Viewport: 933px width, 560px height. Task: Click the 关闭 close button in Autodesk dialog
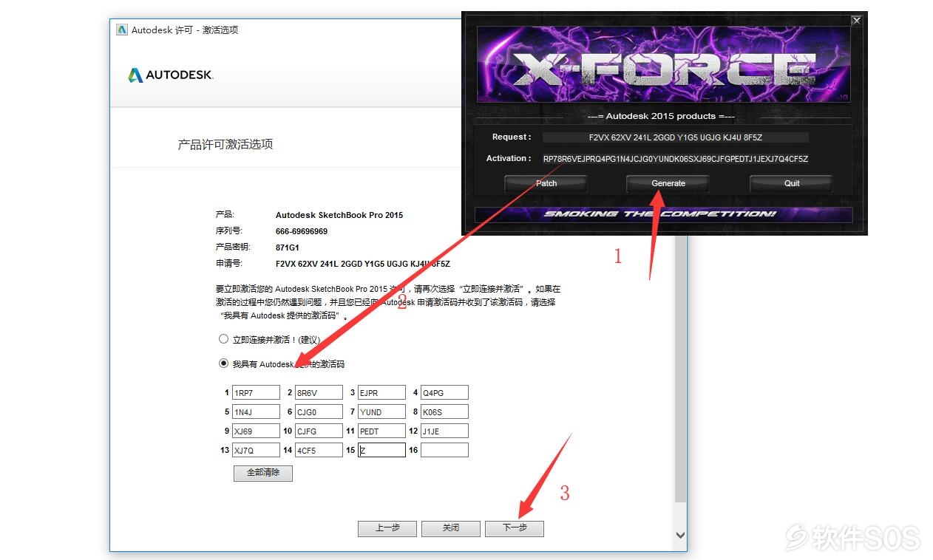(x=451, y=528)
